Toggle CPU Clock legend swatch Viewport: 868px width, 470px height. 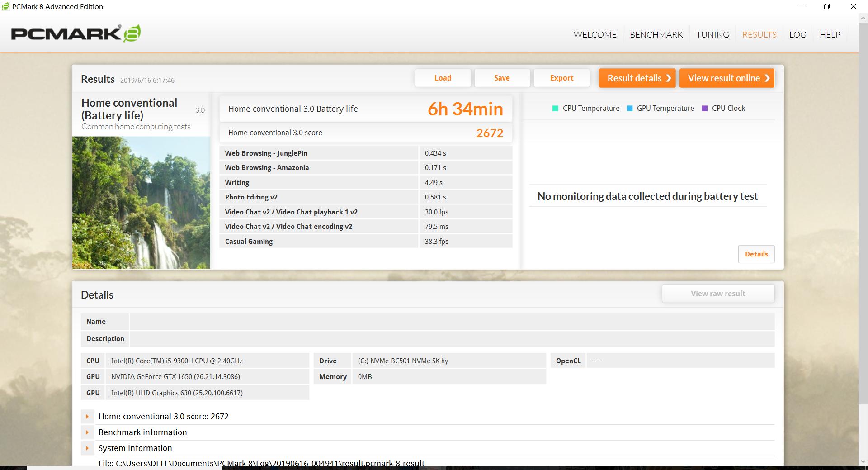(704, 108)
